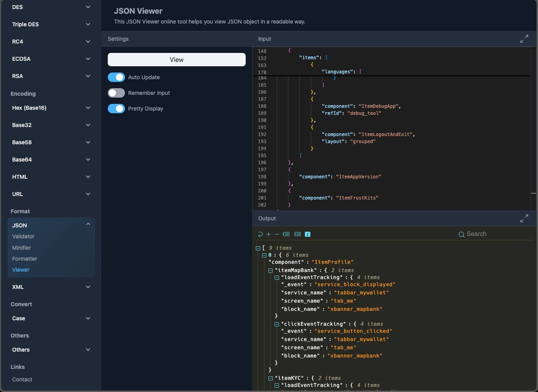Expand the Triple DES sidebar section
This screenshot has width=538, height=392.
click(x=51, y=24)
